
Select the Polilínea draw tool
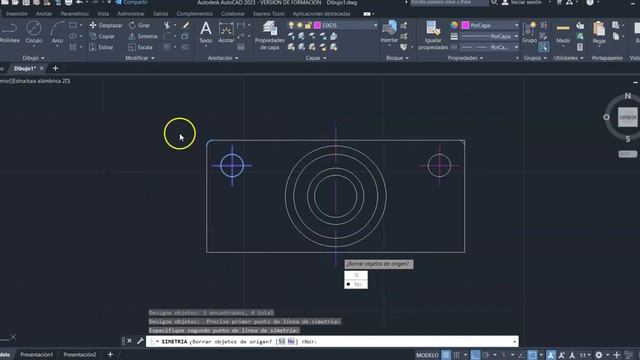[x=9, y=33]
